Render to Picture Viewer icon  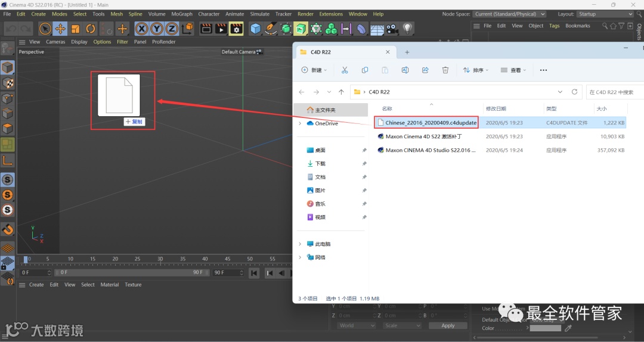tap(221, 29)
